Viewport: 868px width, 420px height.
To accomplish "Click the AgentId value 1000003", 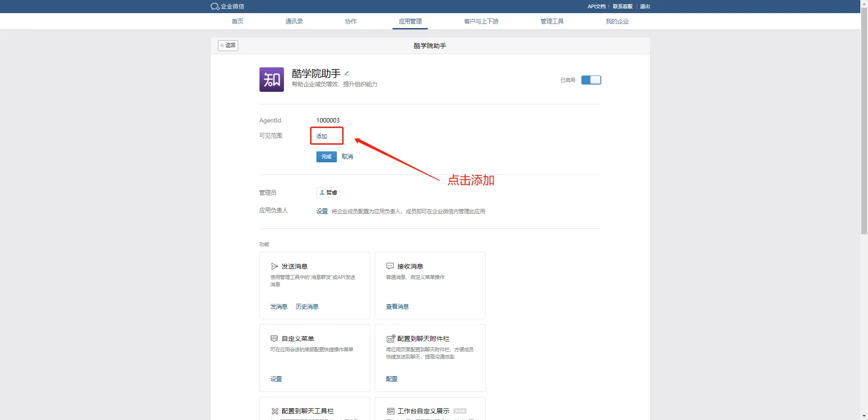I will pos(328,120).
